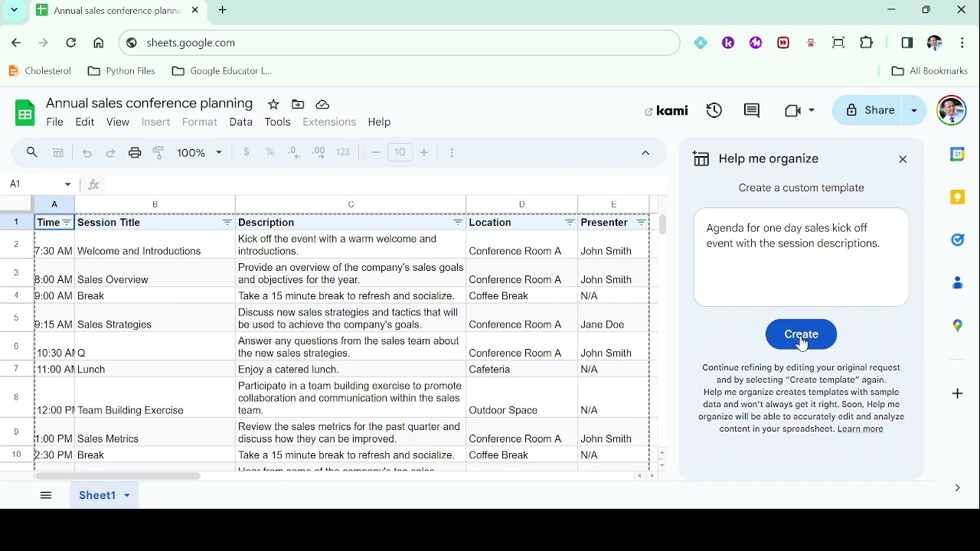The width and height of the screenshot is (980, 551).
Task: Open the Location column filter
Action: (x=570, y=223)
